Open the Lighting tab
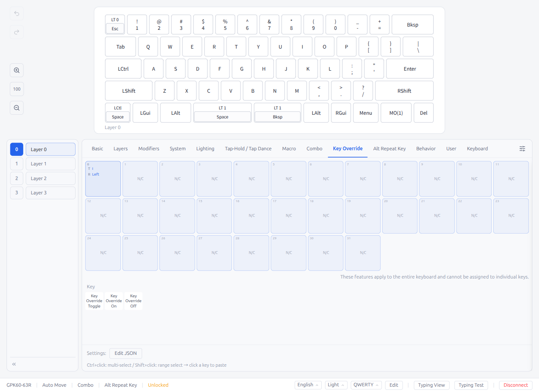 point(205,149)
